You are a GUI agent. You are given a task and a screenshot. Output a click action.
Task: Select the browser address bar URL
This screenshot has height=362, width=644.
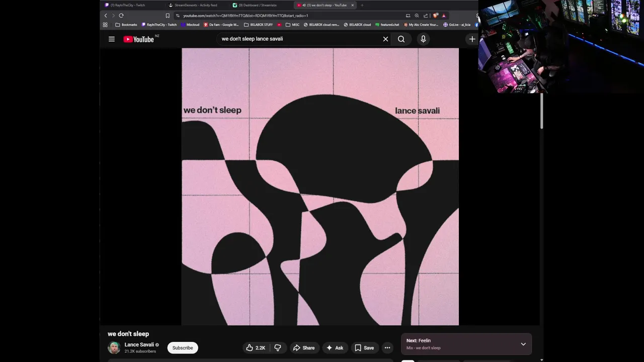tap(246, 16)
